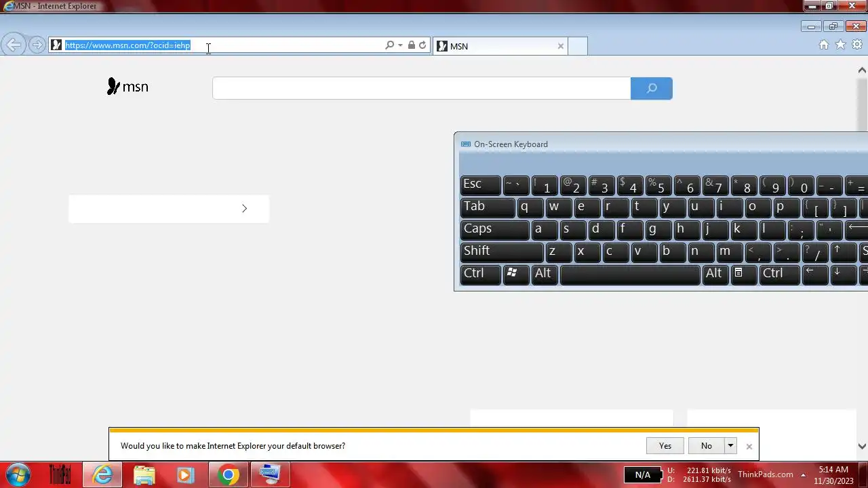Dismiss the default browser notification bar
Viewport: 868px width, 488px height.
pyautogui.click(x=749, y=446)
